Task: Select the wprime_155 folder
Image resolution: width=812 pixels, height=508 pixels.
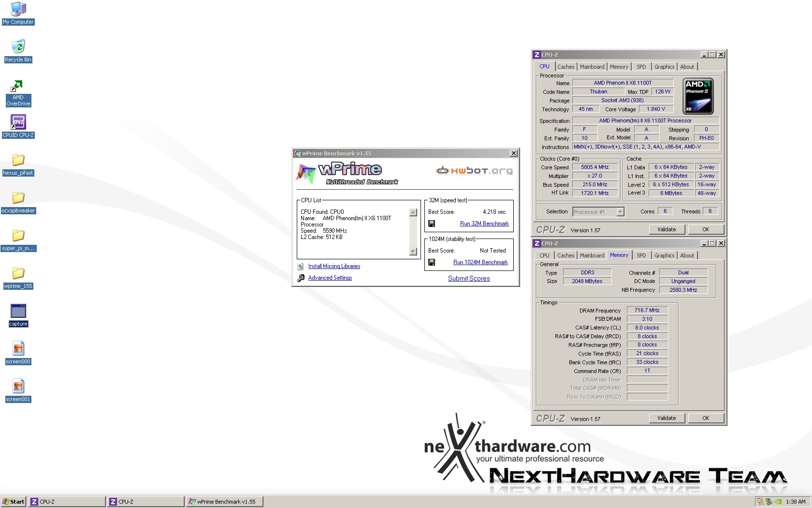Action: (x=18, y=278)
